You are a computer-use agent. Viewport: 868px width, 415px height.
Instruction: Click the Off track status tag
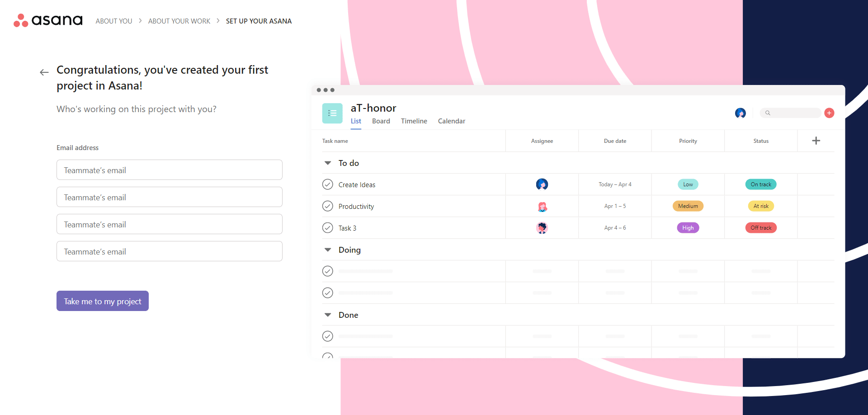tap(761, 228)
